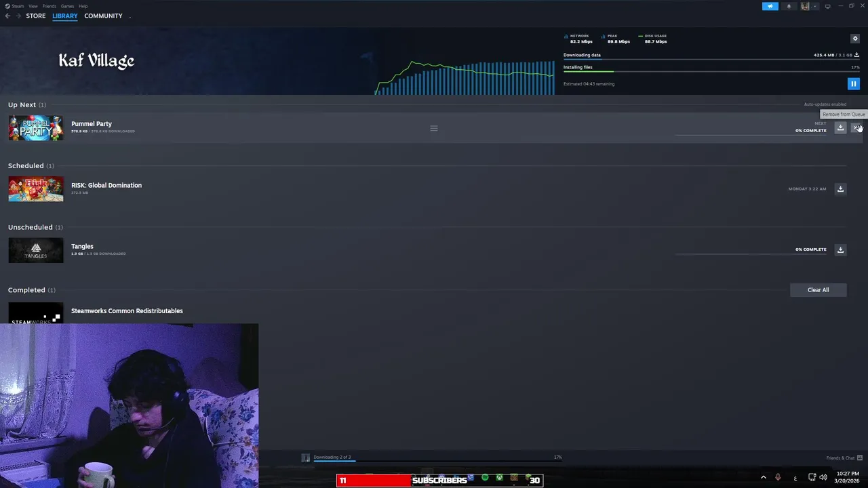Viewport: 868px width, 488px height.
Task: Click the taskbar network icon
Action: [x=812, y=477]
